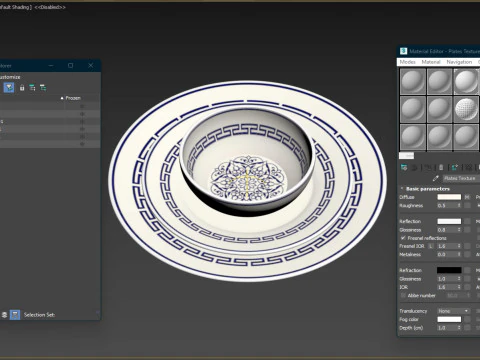The image size is (480, 360).
Task: Minimize the Scene Explorer window
Action: pyautogui.click(x=51, y=66)
